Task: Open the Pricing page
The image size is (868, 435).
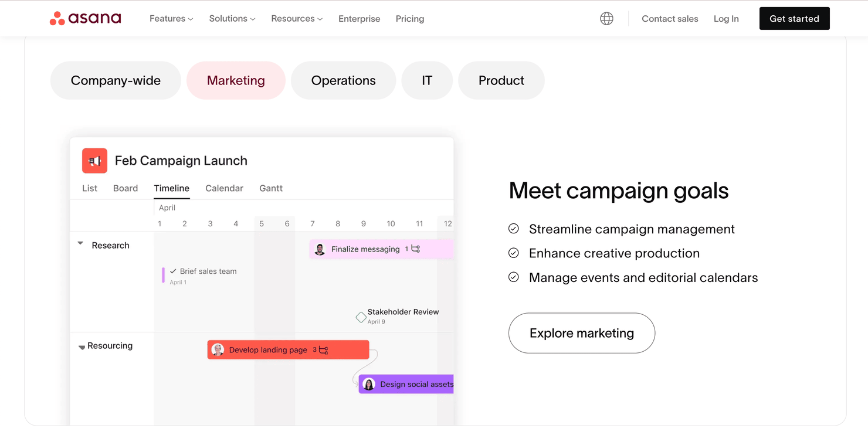Action: pyautogui.click(x=410, y=19)
